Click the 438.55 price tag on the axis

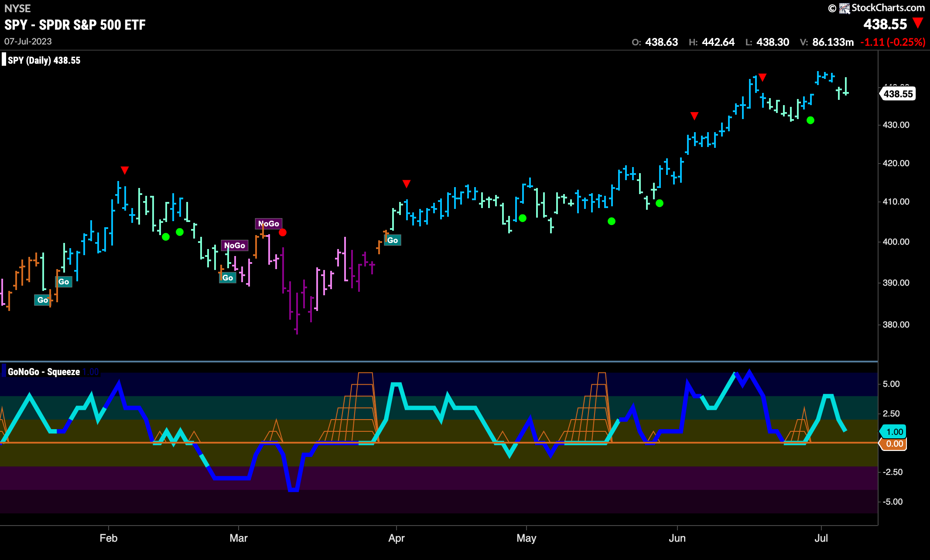point(898,94)
